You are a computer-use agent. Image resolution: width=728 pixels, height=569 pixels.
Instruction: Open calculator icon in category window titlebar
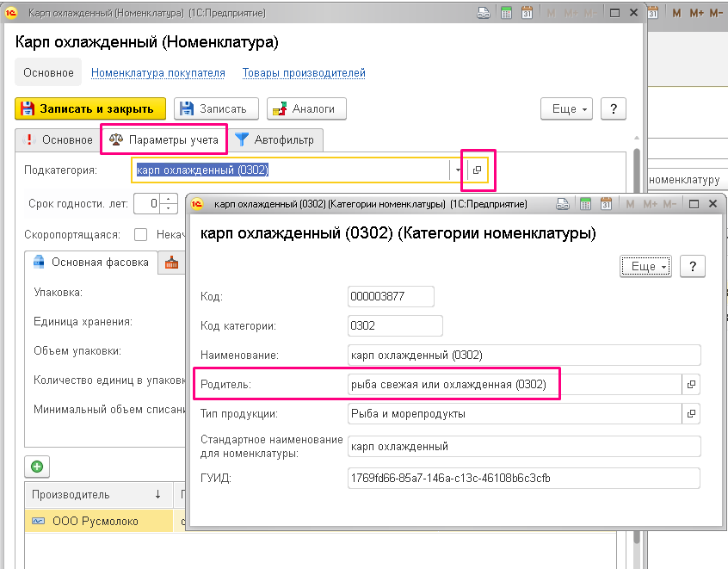tap(585, 204)
